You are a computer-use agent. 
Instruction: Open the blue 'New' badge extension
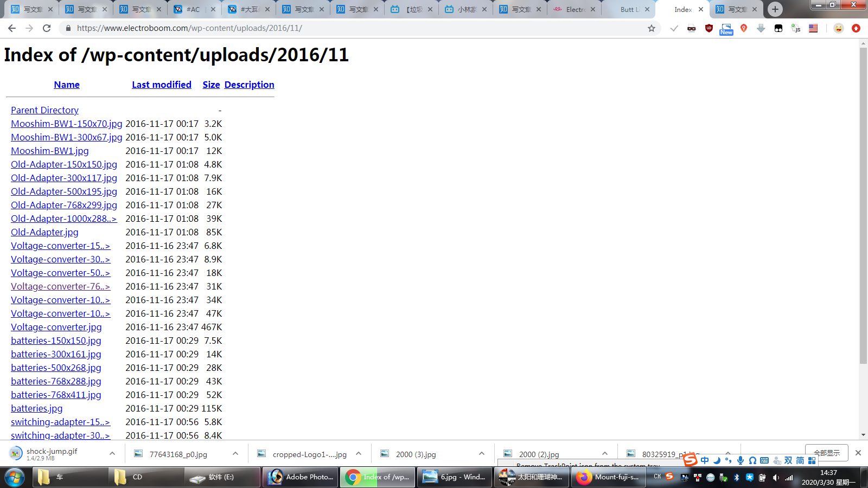[726, 29]
